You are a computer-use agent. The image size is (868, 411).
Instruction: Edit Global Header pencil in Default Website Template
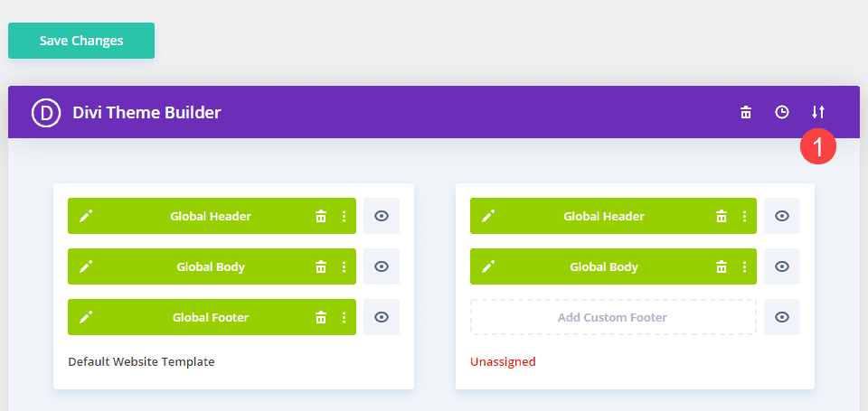coord(86,216)
